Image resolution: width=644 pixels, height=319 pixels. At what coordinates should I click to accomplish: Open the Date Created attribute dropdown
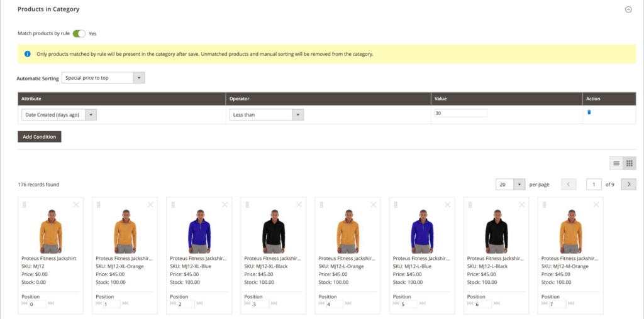pos(59,115)
